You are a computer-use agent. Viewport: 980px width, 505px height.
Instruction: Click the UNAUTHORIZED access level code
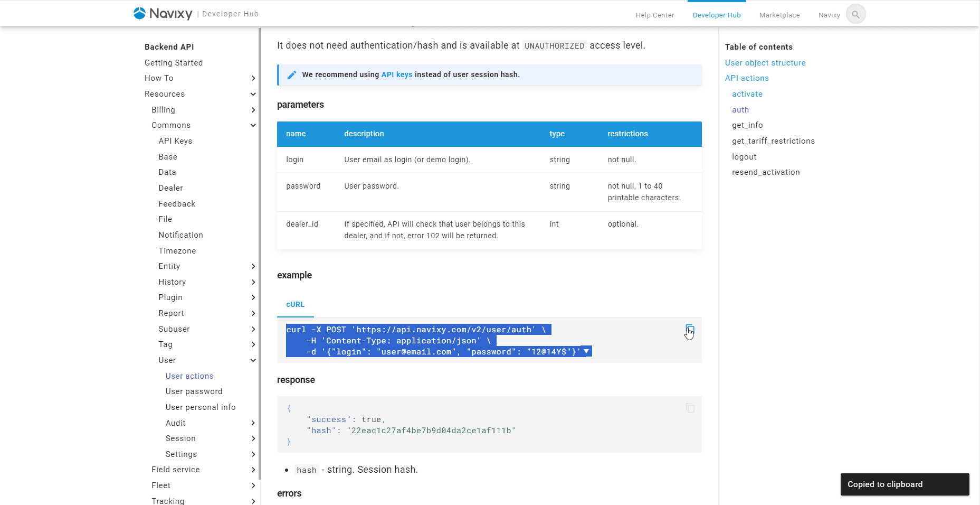[x=554, y=46]
